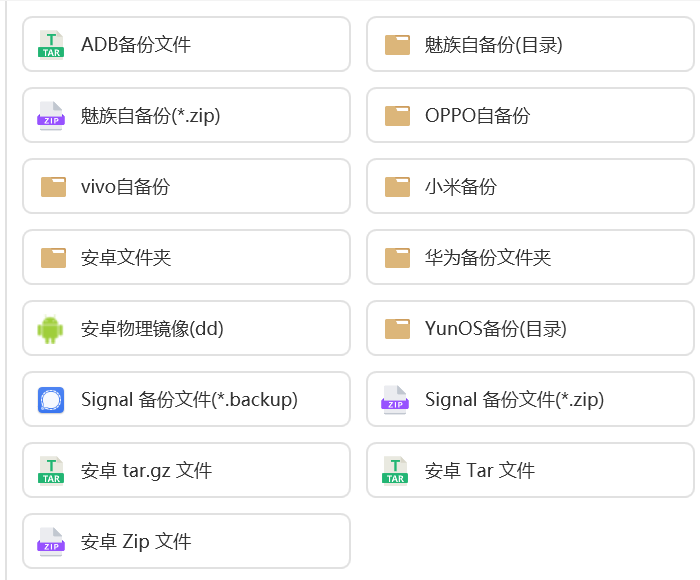700x580 pixels.
Task: Pick the Signal 备份文件(*.backup) label
Action: [x=189, y=400]
